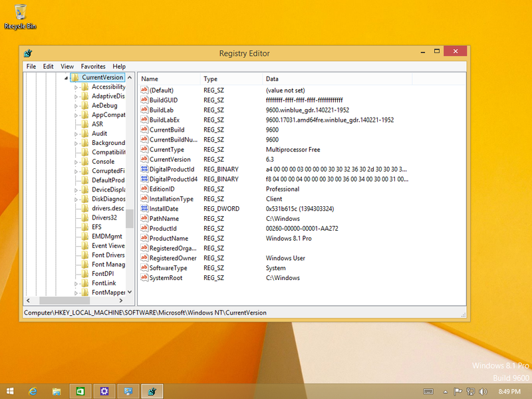532x399 pixels.
Task: Click the CurrentVersion folder icon in tree
Action: click(x=75, y=77)
